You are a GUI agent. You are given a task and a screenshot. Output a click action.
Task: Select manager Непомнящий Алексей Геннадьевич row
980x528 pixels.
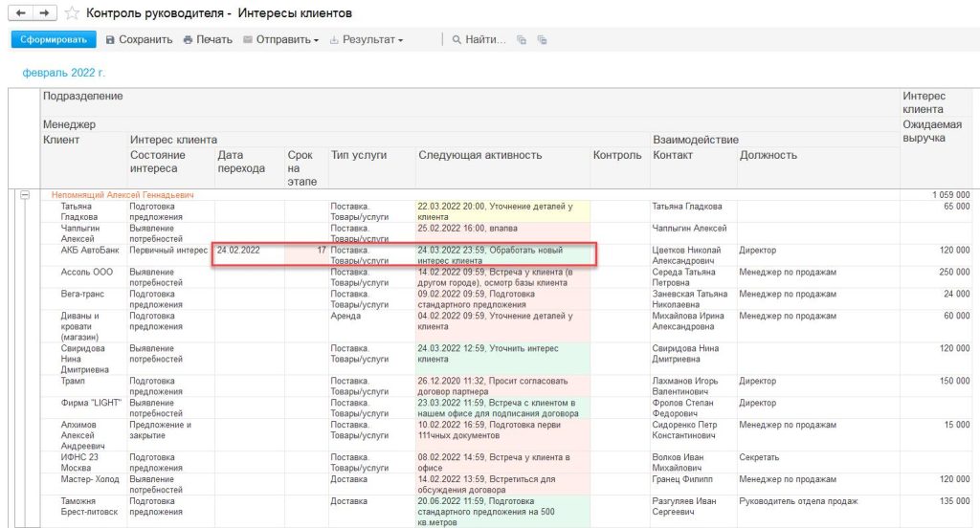[122, 195]
